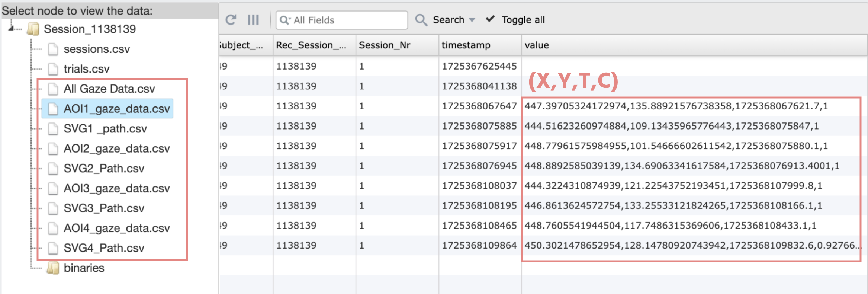Click timestamp cell 1725368108195
Screen dimensions: 868x294
tap(479, 206)
